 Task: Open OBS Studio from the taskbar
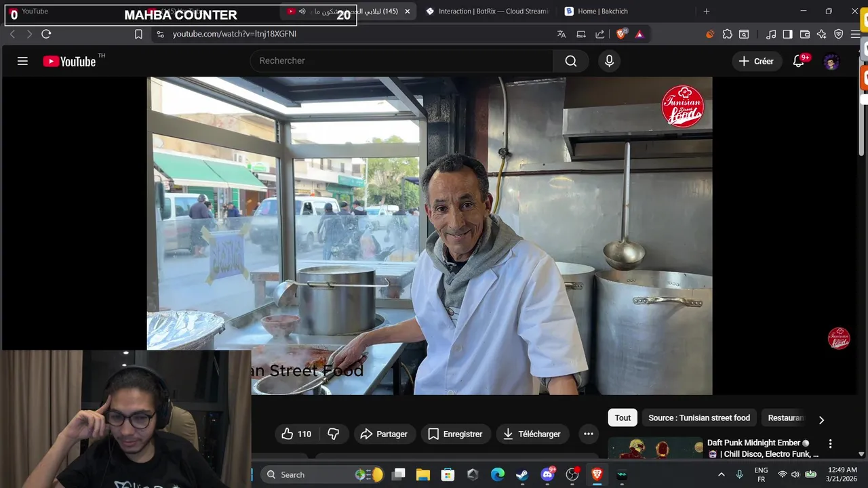572,474
